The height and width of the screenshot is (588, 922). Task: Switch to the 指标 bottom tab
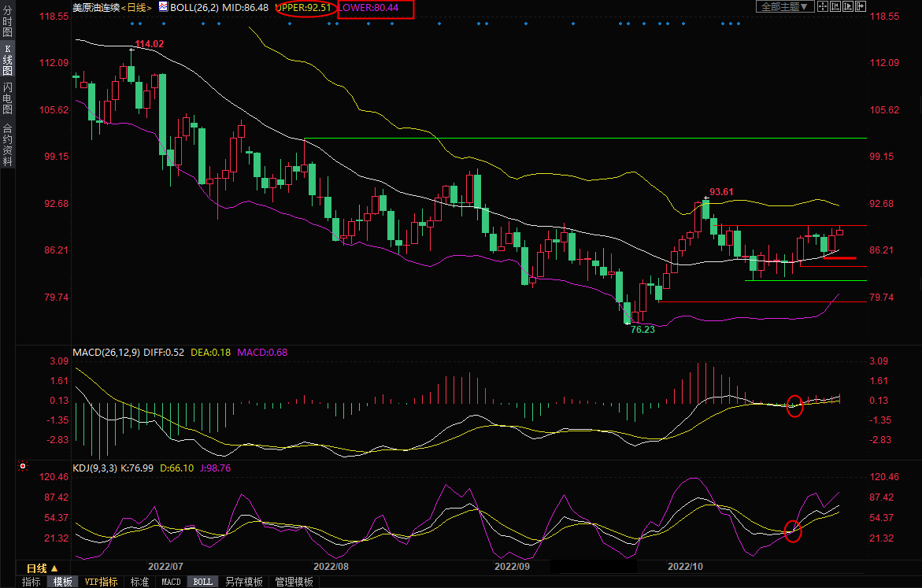(31, 582)
